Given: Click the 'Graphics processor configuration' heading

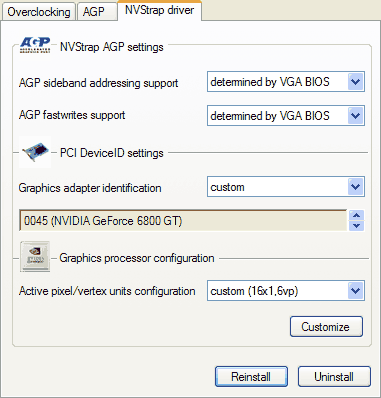Looking at the screenshot, I should (137, 258).
